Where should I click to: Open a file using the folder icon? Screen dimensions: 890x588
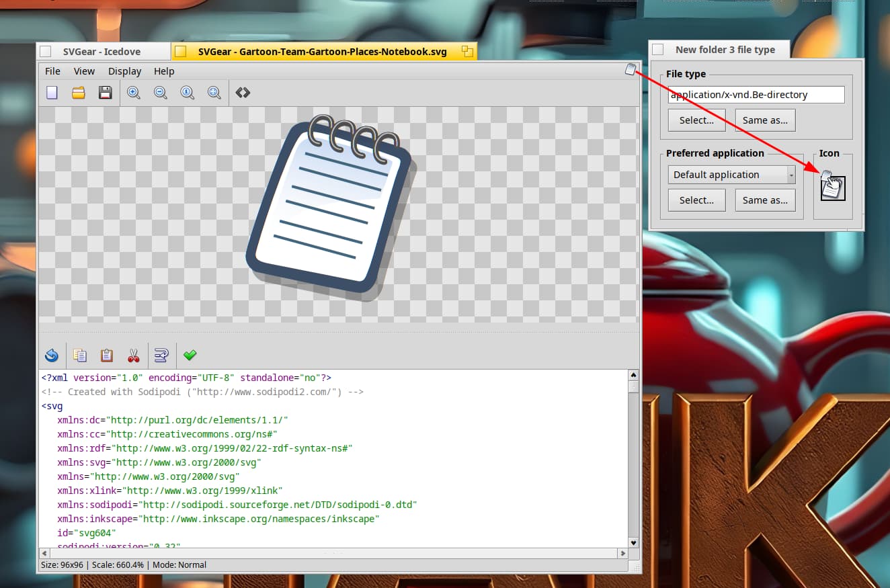pos(79,93)
